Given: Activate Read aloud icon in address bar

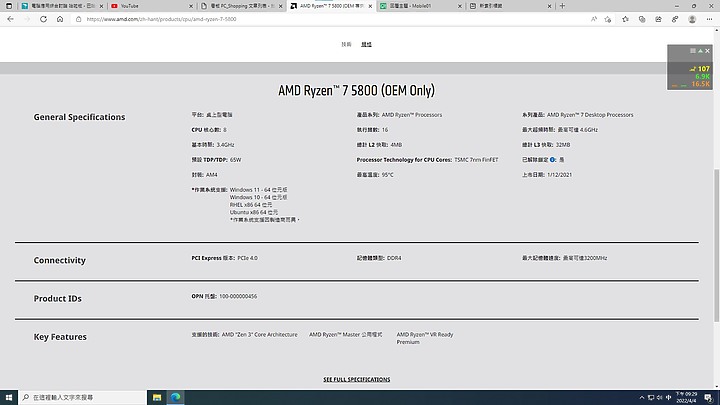Looking at the screenshot, I should pyautogui.click(x=594, y=19).
